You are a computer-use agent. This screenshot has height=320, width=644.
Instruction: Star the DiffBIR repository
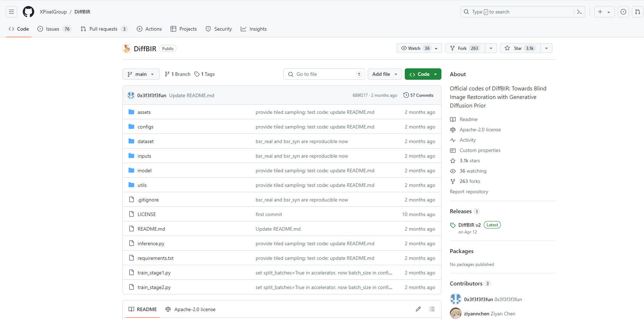pyautogui.click(x=520, y=48)
